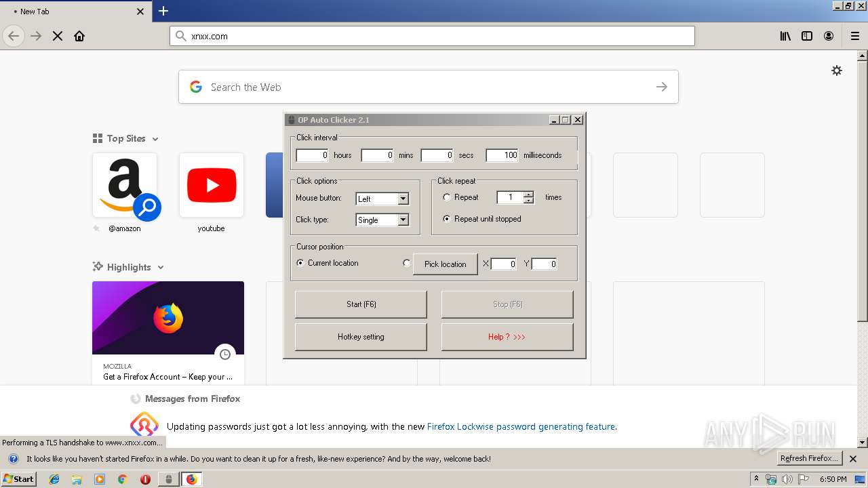Screen dimensions: 868x488
Task: Open the youtube top site tile
Action: pyautogui.click(x=212, y=186)
